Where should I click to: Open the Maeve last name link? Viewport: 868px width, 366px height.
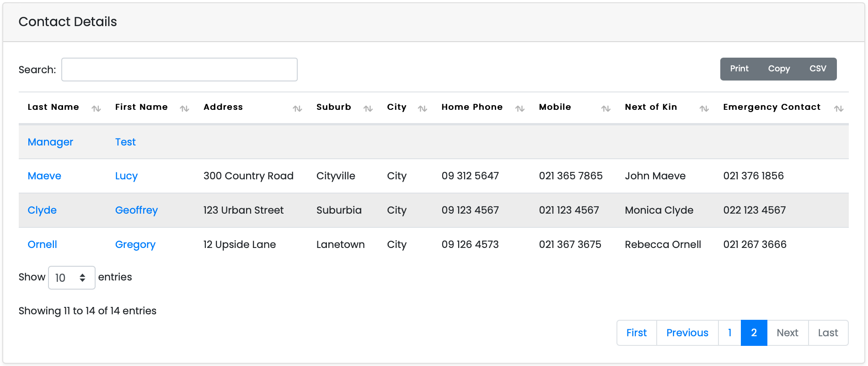click(x=44, y=176)
